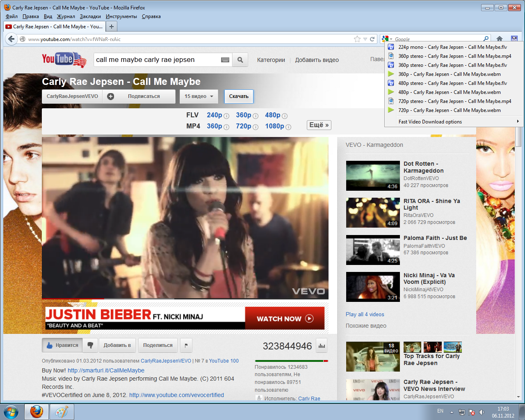The image size is (525, 420).
Task: Select 480p webm download entry
Action: (x=454, y=92)
